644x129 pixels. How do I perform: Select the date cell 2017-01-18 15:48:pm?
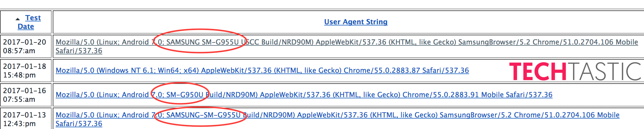(x=26, y=71)
